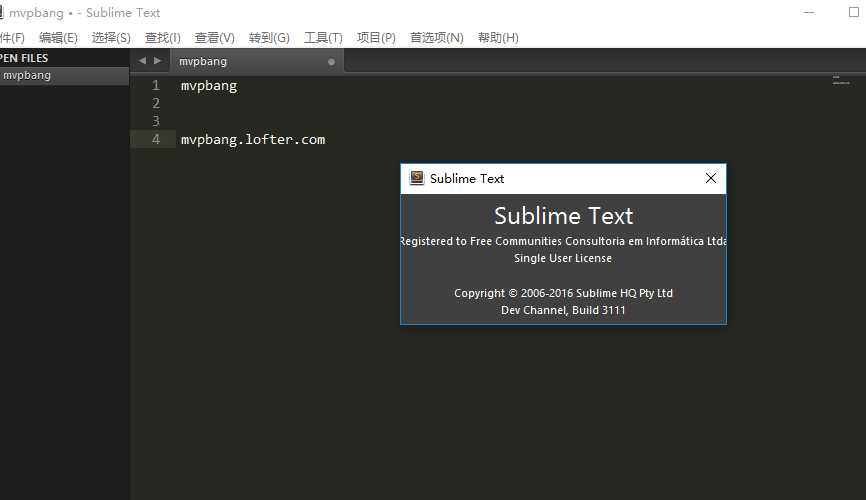
Task: Click line number 4 in the gutter
Action: coord(156,139)
